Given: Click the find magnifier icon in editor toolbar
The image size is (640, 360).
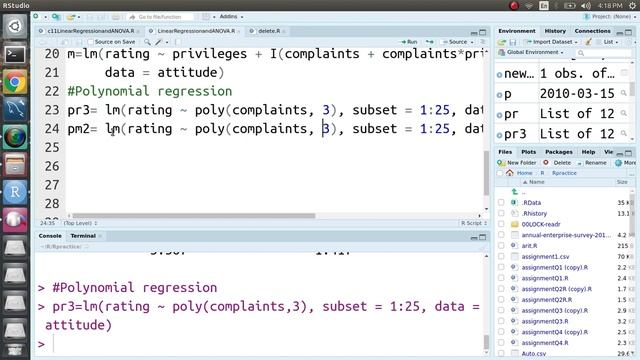Looking at the screenshot, I should [147, 42].
